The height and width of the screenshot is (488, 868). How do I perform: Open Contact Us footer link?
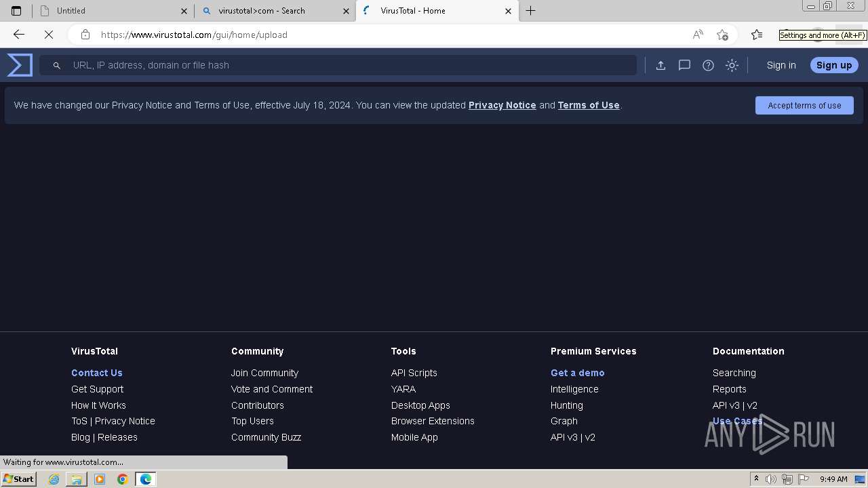pyautogui.click(x=97, y=373)
